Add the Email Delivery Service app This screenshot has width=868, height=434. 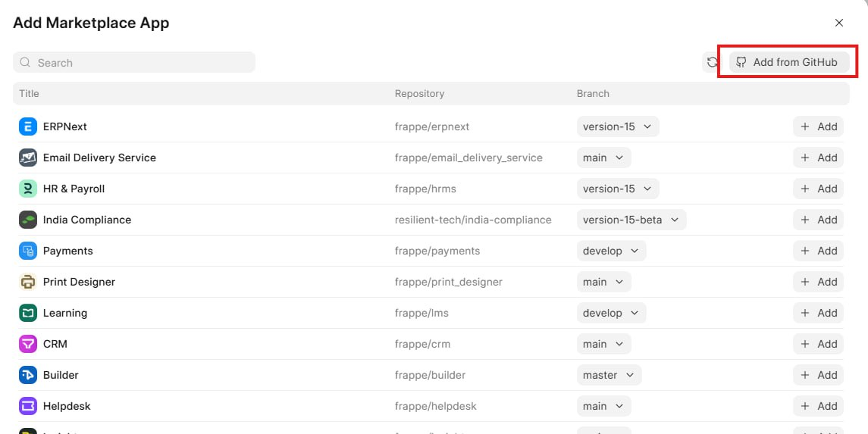(818, 158)
